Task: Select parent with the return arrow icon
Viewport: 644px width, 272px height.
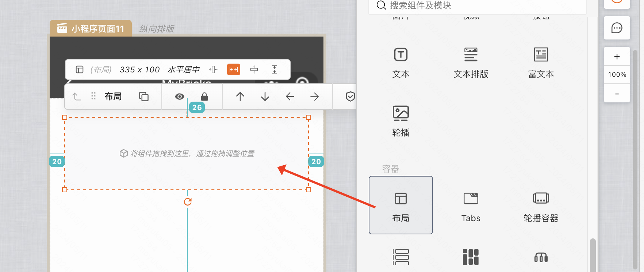Action: coord(76,97)
